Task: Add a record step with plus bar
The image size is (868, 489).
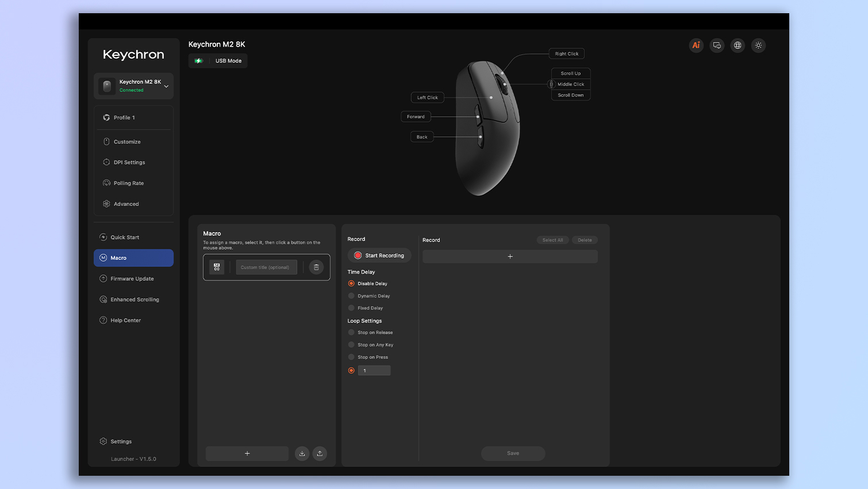Action: click(x=510, y=257)
